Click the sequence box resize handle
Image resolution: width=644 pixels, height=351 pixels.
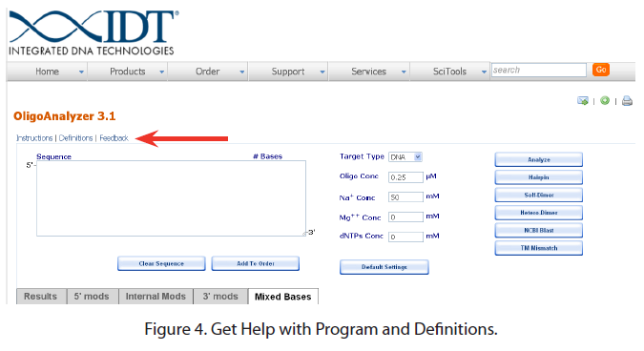coord(304,234)
